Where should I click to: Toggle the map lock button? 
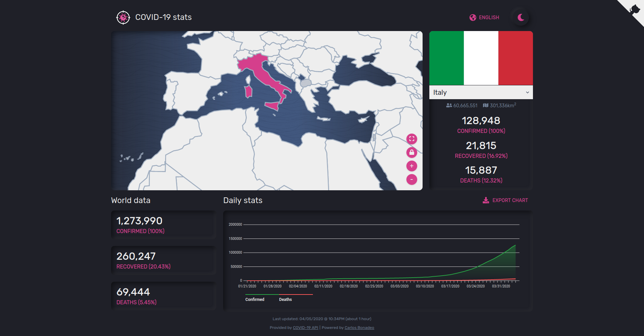coord(412,152)
